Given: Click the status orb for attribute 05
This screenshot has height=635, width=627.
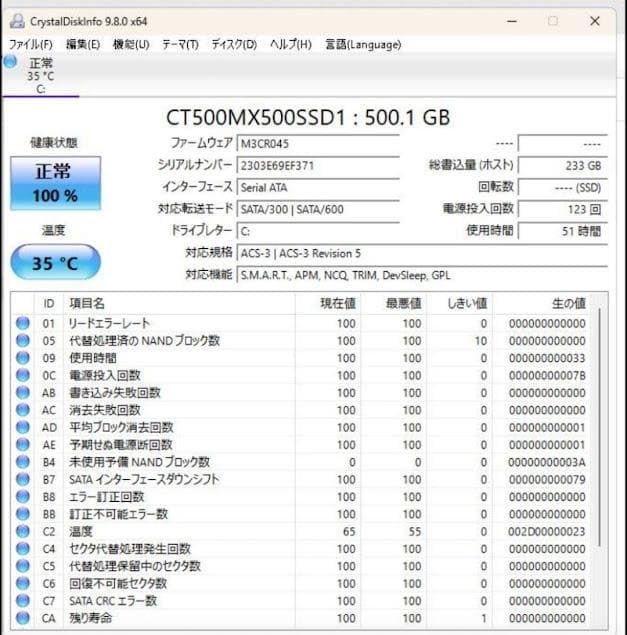Looking at the screenshot, I should (x=23, y=341).
